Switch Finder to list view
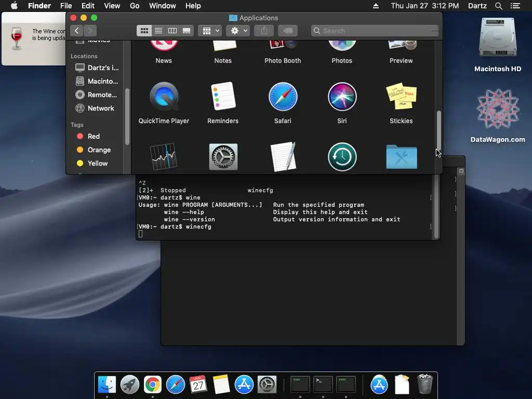 tap(158, 31)
